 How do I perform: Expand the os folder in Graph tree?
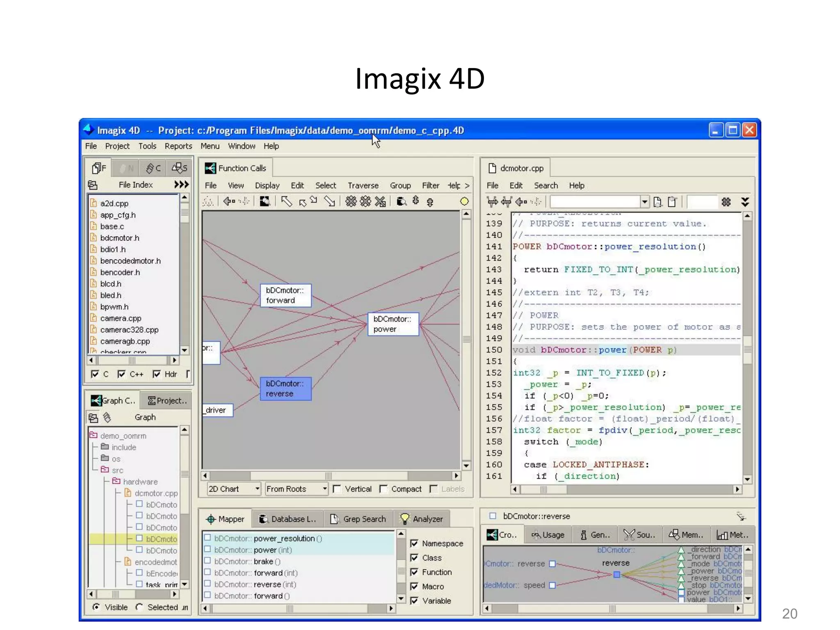[x=105, y=458]
